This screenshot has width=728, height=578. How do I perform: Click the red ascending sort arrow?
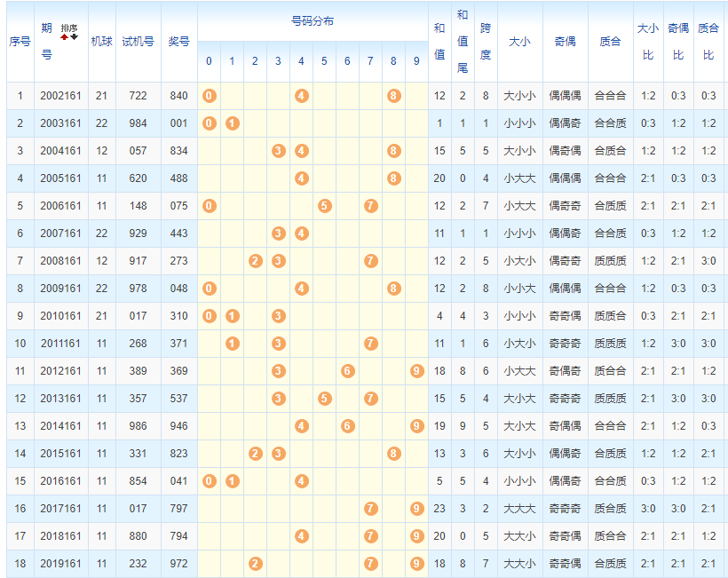(65, 37)
